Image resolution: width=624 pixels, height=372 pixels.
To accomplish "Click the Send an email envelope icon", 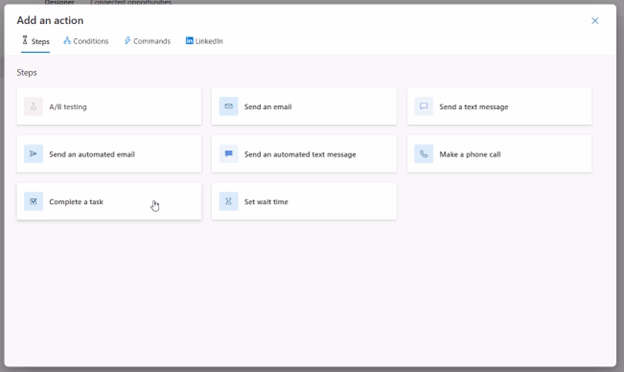I will pos(228,106).
